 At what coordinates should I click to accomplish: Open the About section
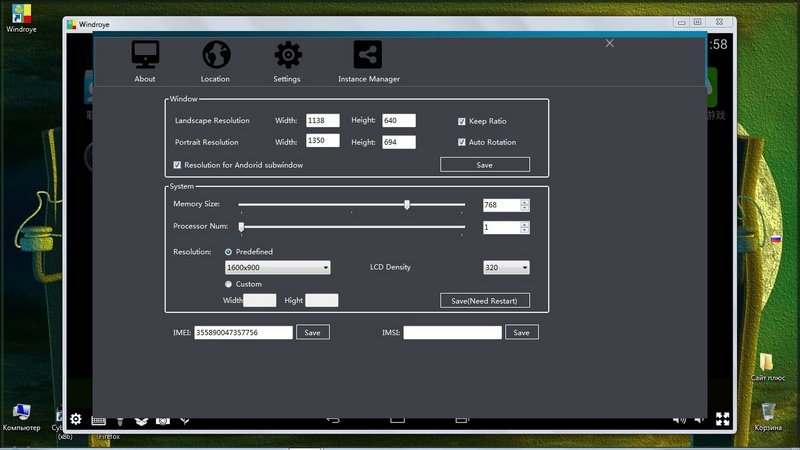[x=145, y=61]
